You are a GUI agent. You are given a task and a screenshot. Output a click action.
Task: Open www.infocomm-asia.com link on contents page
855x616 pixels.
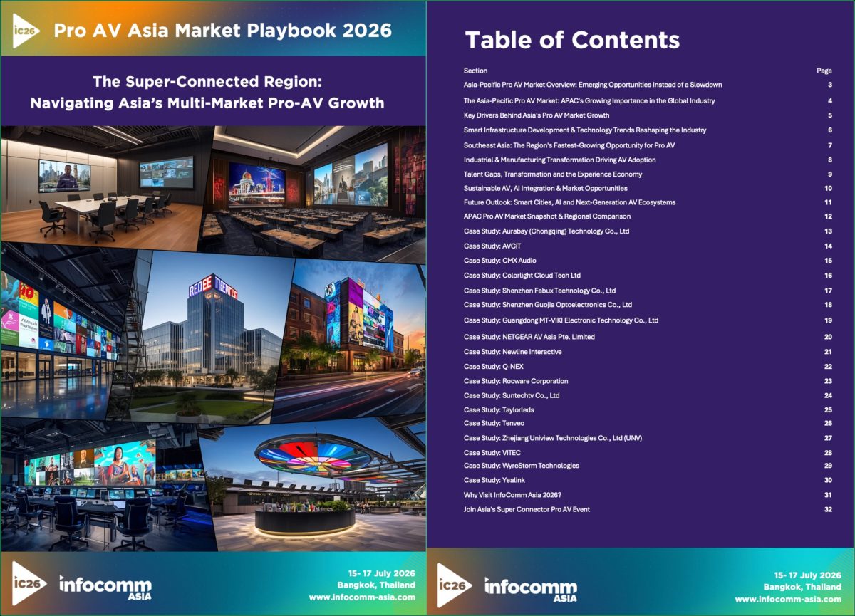789,600
